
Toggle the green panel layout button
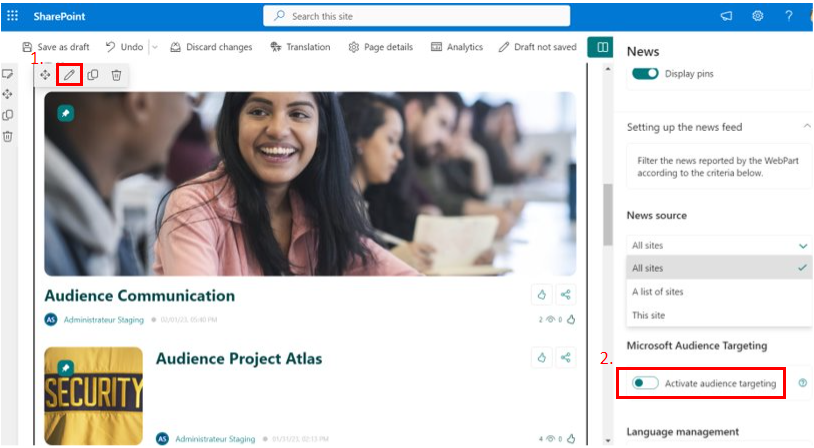[601, 47]
